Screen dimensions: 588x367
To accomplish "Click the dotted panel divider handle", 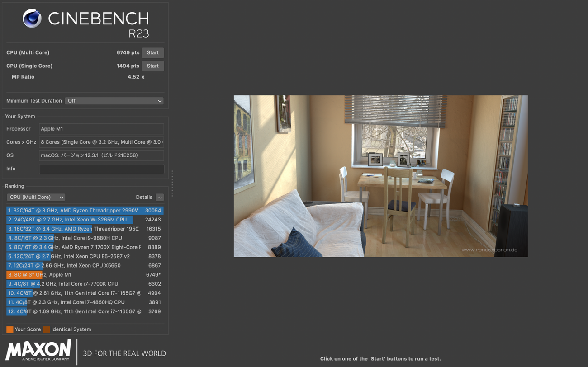I will coord(172,183).
